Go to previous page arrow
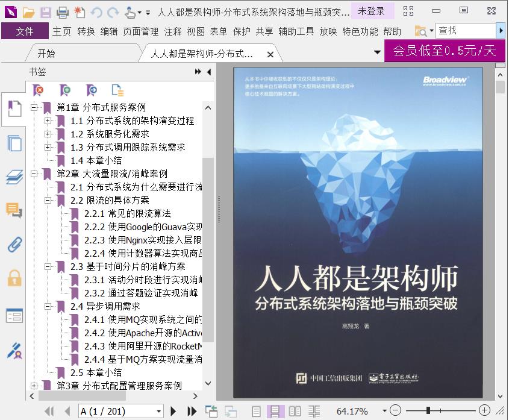 (x=67, y=411)
